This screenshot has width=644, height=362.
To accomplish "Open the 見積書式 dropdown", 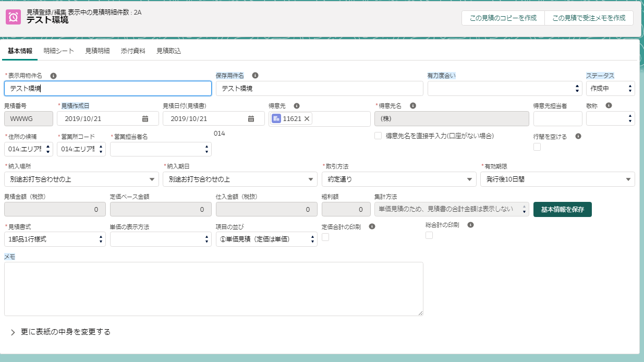I will [55, 239].
